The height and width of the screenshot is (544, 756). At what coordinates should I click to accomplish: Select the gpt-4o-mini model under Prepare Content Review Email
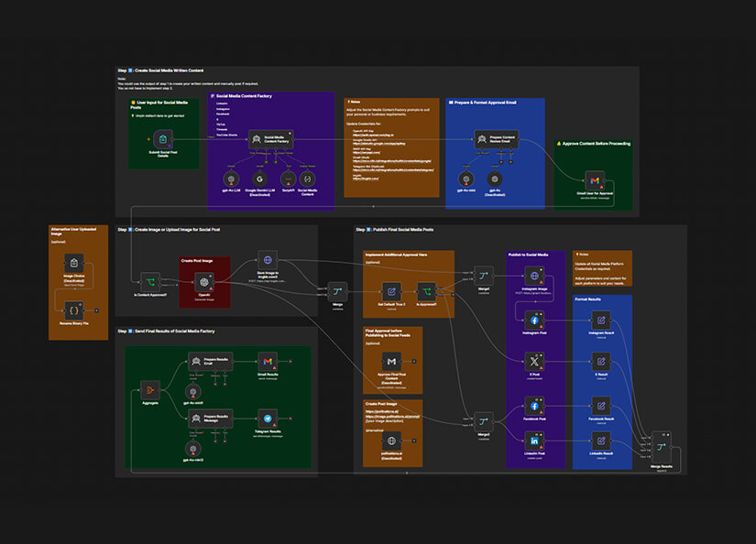point(466,180)
